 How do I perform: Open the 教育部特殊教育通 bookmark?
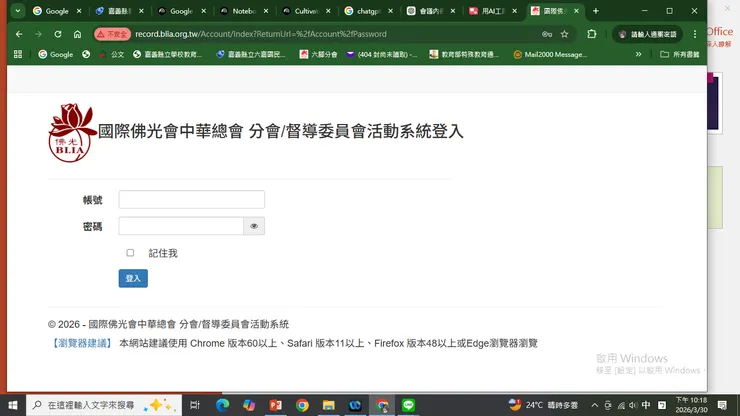[x=464, y=54]
